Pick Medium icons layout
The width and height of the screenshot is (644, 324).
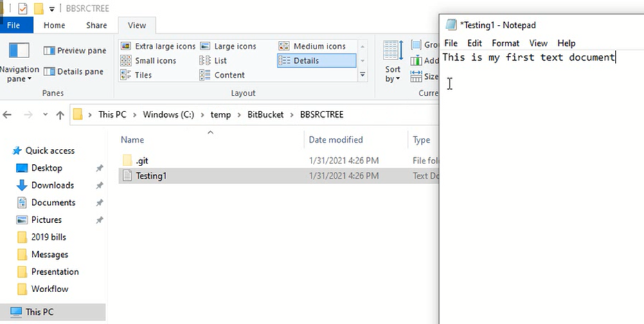[x=312, y=46]
